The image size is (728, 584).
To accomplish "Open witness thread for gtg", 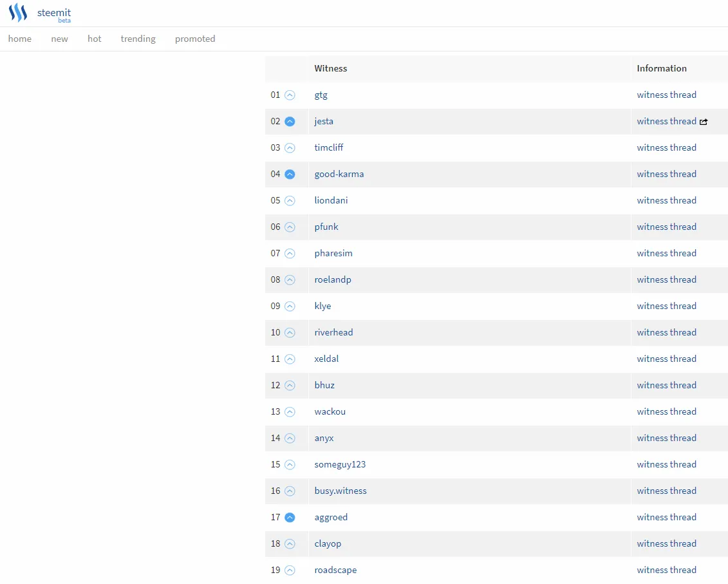I will click(x=666, y=95).
